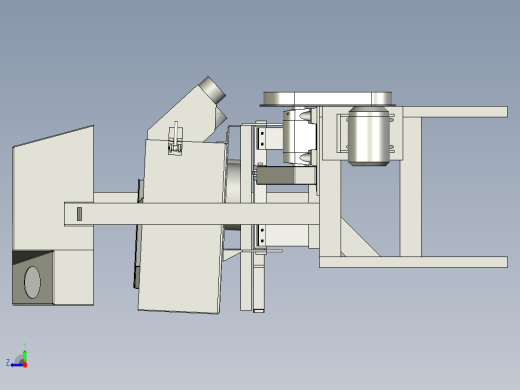Select the cylindrical motor on the frame
Image resolution: width=520 pixels, height=390 pixels.
369,136
